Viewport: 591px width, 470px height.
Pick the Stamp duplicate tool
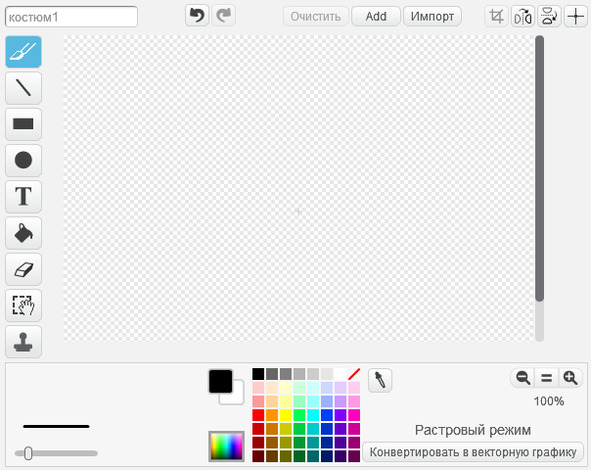click(x=23, y=341)
